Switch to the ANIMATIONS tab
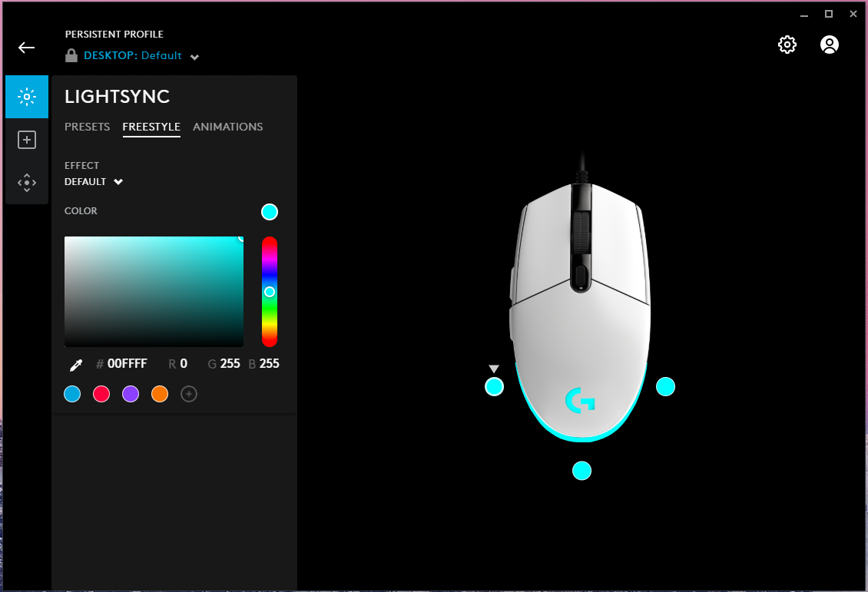Image resolution: width=868 pixels, height=592 pixels. [x=227, y=127]
